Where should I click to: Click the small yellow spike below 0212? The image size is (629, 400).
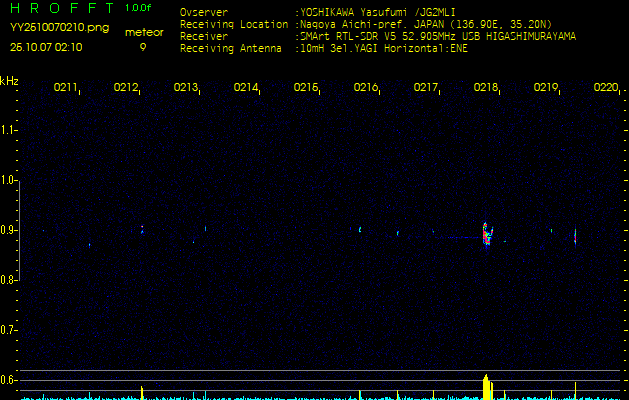point(142,392)
